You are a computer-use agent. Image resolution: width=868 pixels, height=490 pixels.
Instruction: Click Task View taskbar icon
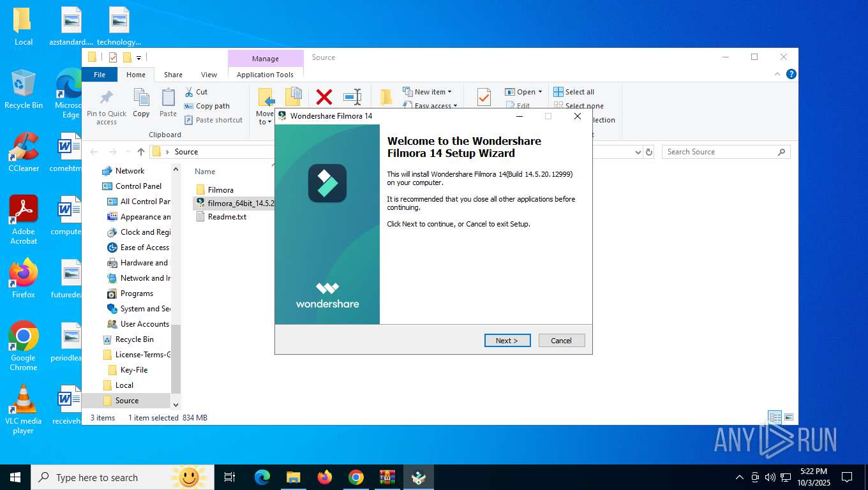coord(230,477)
